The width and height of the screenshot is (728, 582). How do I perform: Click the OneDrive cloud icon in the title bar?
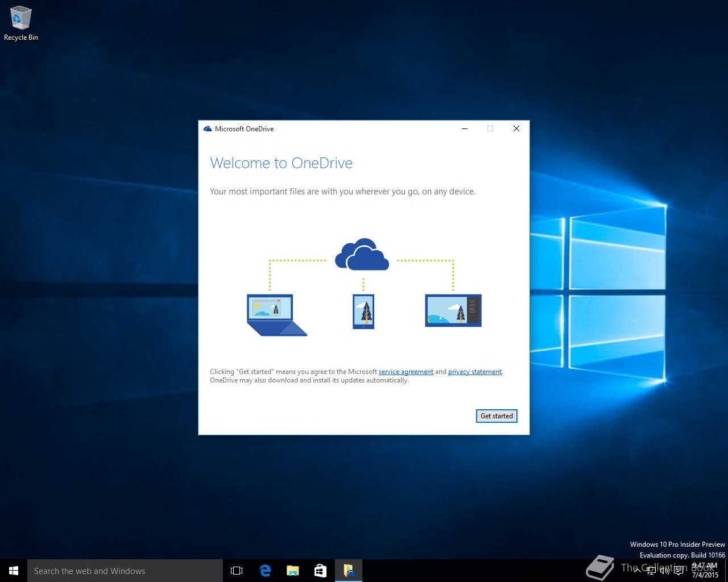[208, 129]
